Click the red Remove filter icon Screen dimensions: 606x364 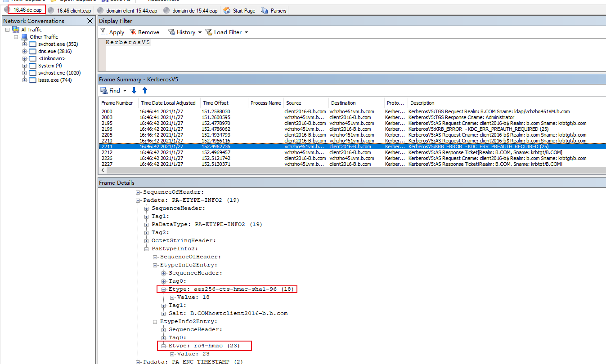[x=133, y=32]
